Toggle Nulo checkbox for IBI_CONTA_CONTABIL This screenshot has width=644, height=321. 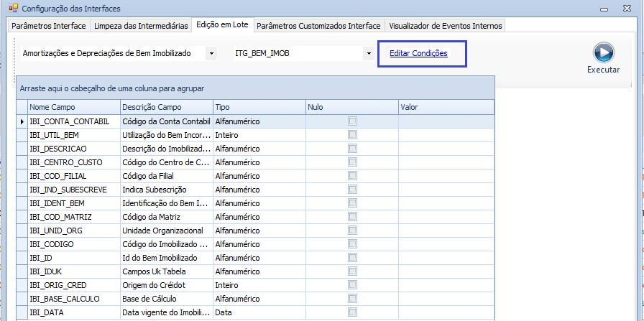[x=352, y=121]
